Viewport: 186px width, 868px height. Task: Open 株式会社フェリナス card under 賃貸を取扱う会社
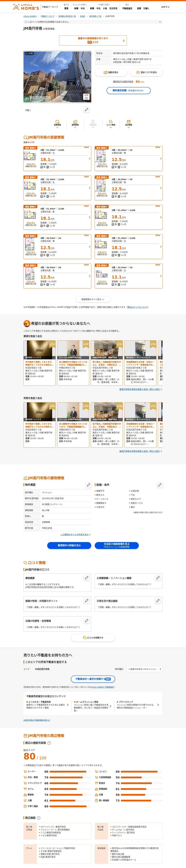click(x=40, y=363)
